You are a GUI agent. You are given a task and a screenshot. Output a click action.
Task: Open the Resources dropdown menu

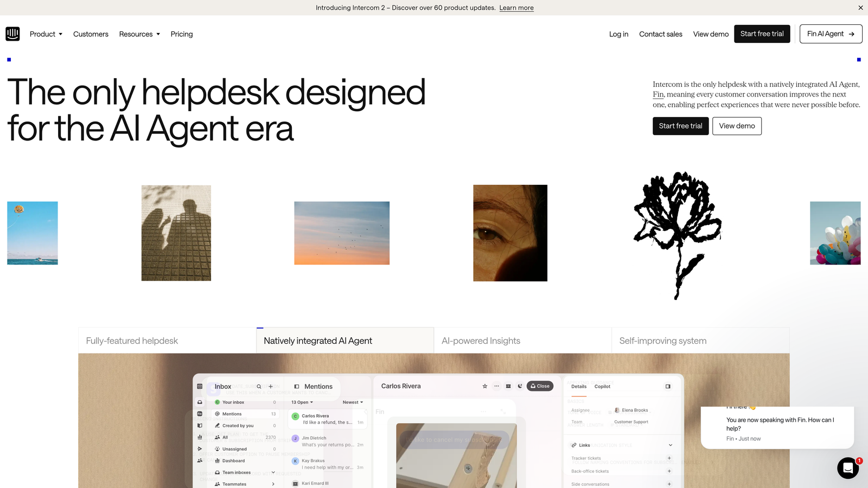point(139,34)
